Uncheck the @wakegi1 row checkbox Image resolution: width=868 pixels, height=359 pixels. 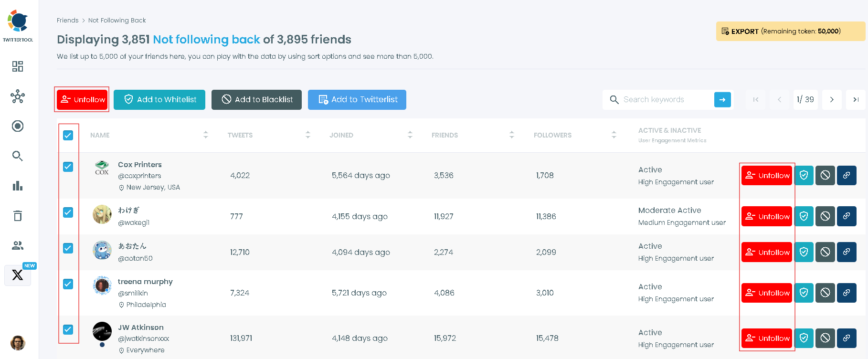(x=68, y=212)
